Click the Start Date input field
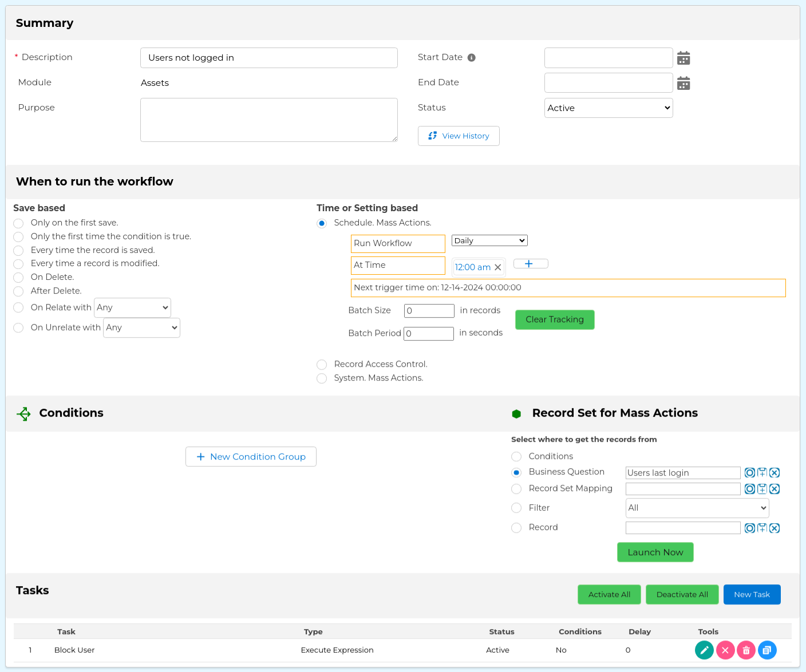 point(609,58)
